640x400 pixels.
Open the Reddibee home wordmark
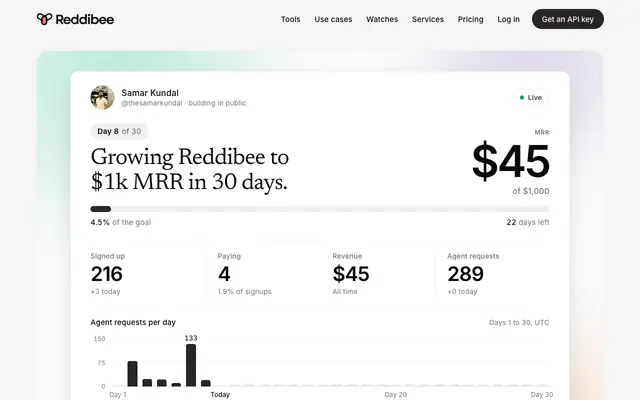[x=84, y=19]
